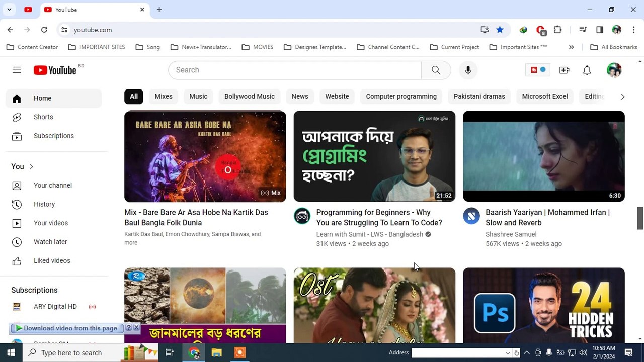Start voice search with the microphone
The height and width of the screenshot is (362, 644).
coord(468,70)
